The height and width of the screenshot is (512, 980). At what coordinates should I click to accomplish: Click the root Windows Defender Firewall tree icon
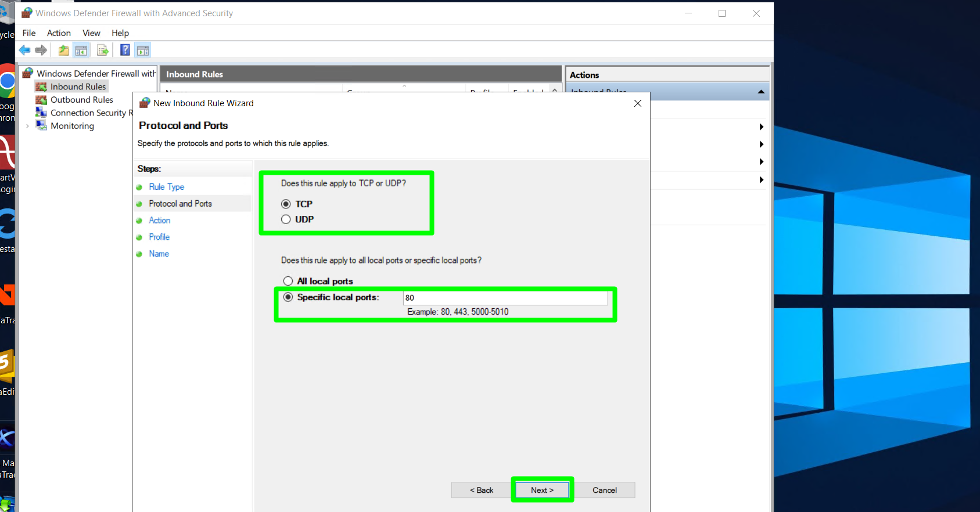pos(27,73)
